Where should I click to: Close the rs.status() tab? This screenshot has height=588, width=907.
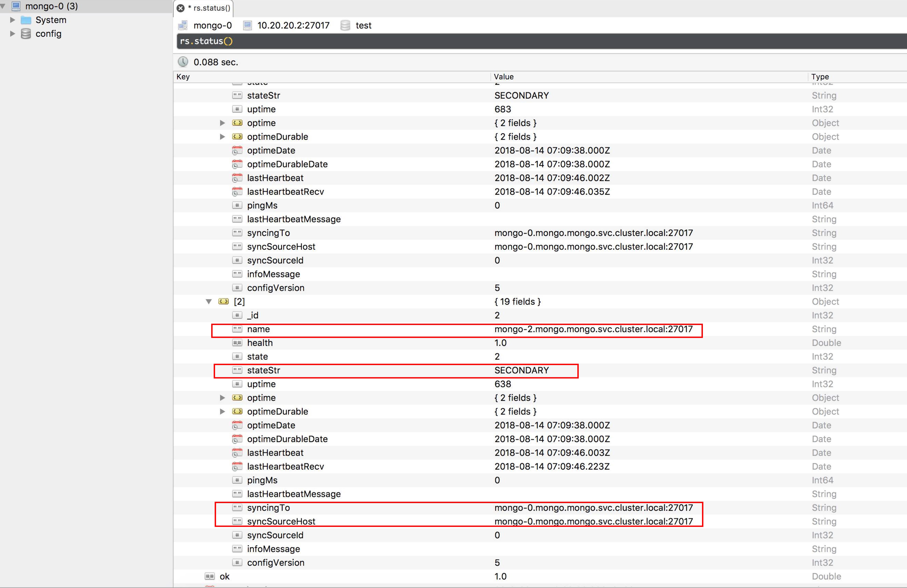[181, 8]
